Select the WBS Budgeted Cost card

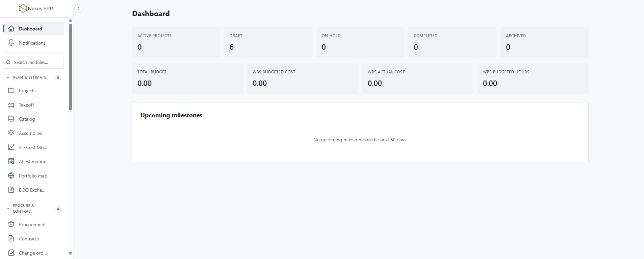click(x=303, y=78)
